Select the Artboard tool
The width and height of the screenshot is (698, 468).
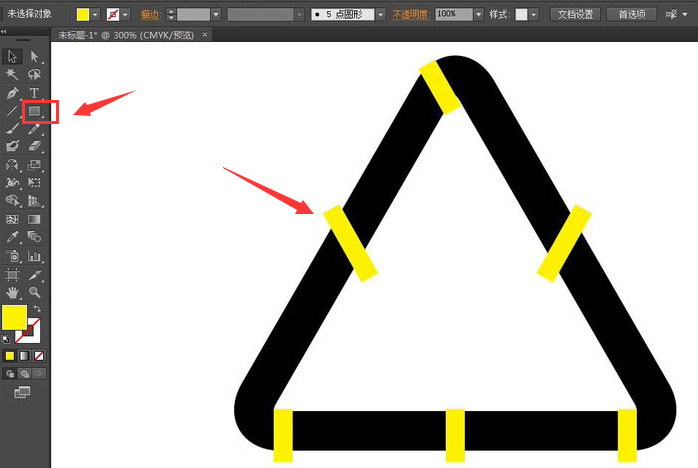point(12,275)
